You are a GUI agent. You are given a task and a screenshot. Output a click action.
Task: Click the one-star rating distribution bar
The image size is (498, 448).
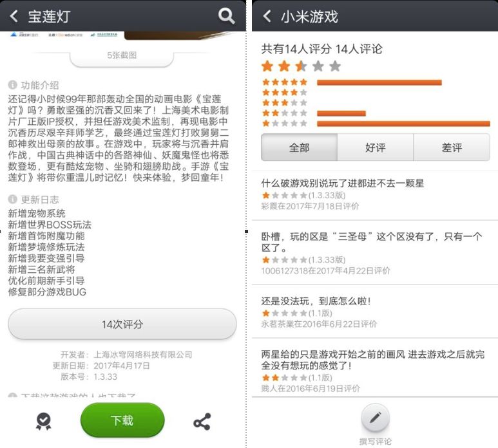[403, 124]
